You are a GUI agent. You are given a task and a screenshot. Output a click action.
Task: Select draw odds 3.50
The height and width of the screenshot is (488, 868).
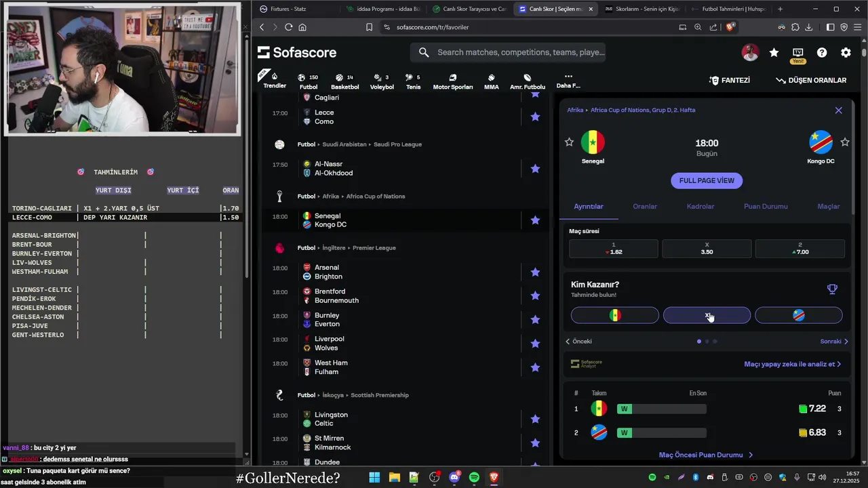pos(707,249)
